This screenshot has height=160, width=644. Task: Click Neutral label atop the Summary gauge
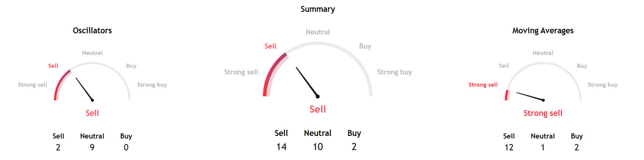coord(318,32)
